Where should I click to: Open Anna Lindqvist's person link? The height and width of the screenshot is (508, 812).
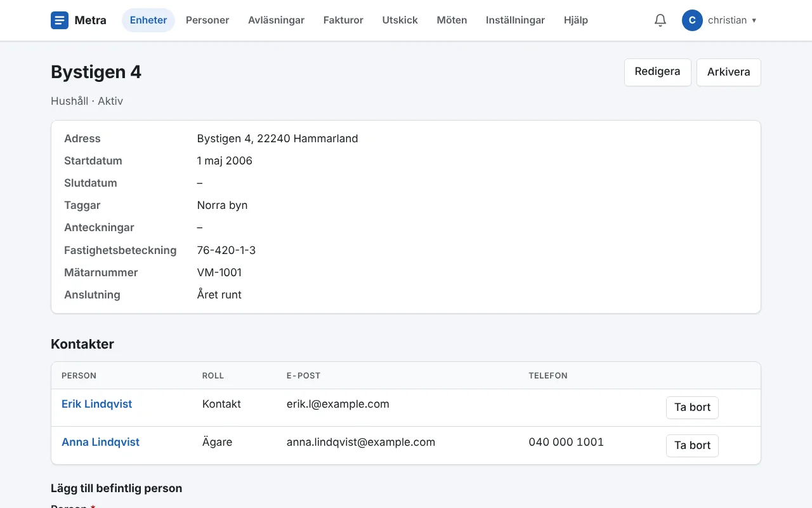100,442
